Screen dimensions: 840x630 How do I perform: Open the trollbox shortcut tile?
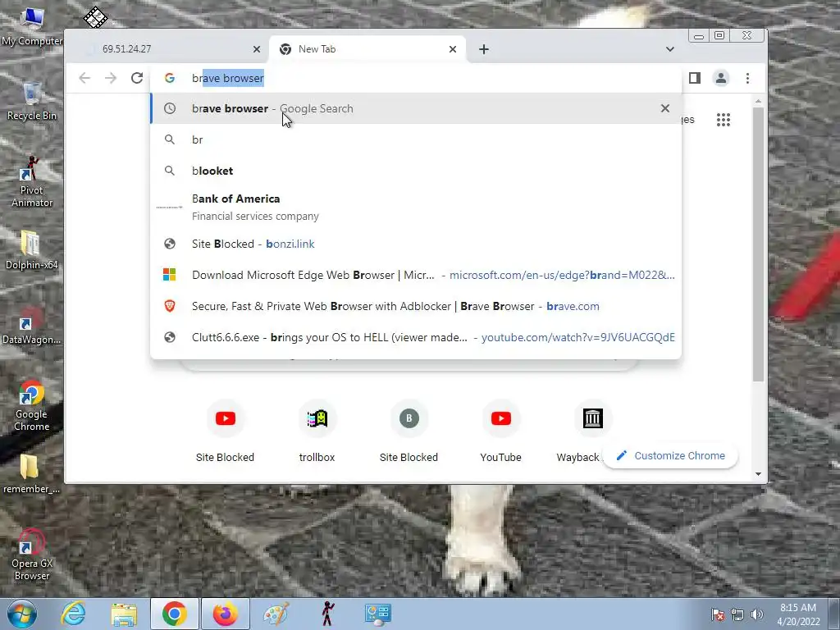tap(317, 431)
